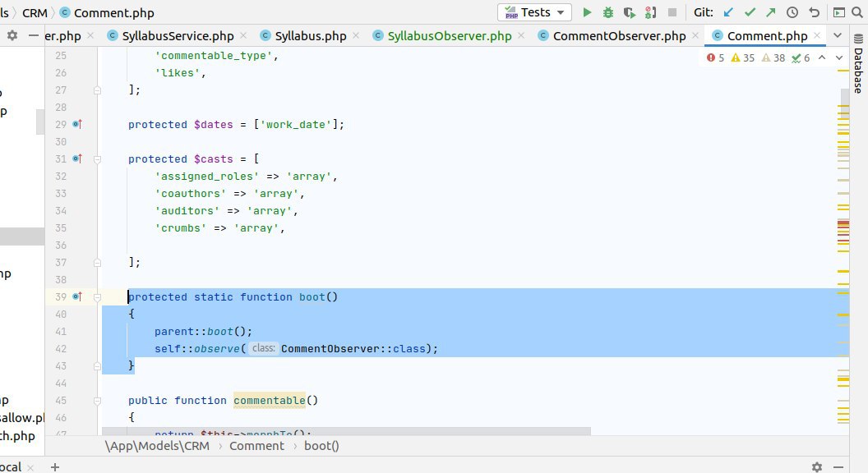Open the project panel settings gear
The image size is (868, 473).
click(12, 35)
